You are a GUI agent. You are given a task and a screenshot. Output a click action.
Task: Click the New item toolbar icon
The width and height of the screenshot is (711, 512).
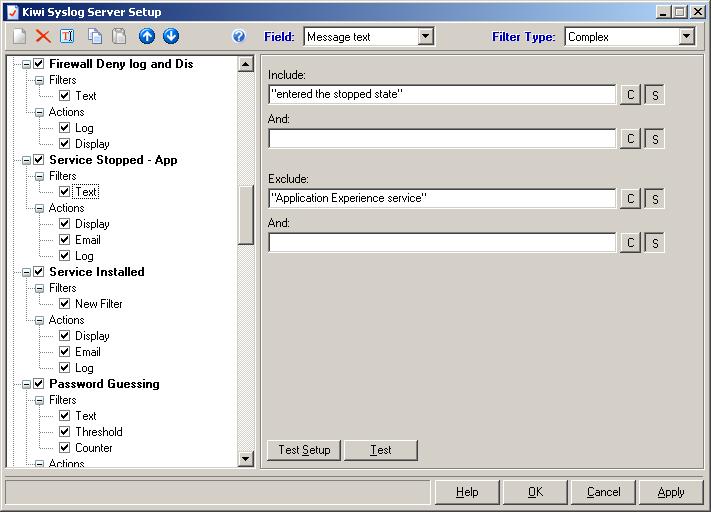coord(19,36)
